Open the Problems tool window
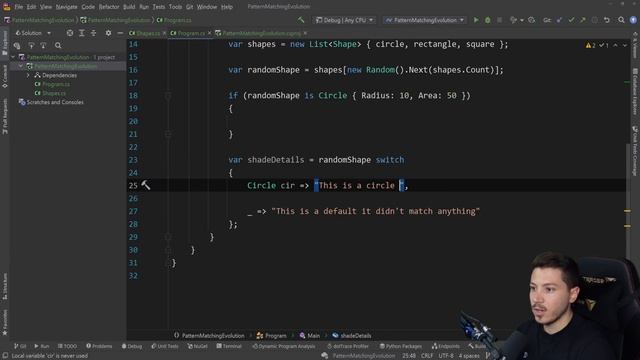This screenshot has width=640, height=360. pos(99,346)
